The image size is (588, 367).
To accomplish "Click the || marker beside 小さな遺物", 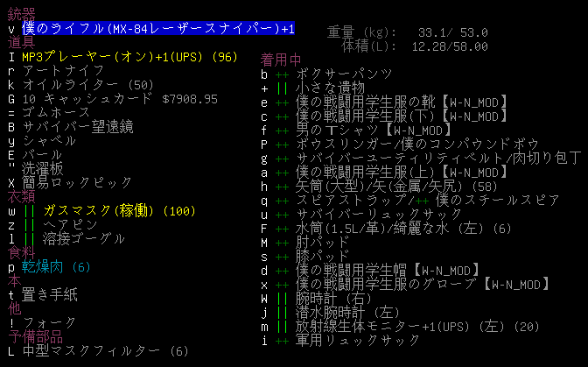I will (282, 88).
